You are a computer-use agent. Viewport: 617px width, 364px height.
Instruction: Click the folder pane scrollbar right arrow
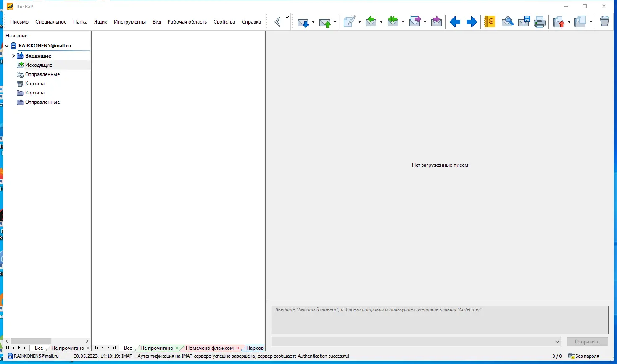click(87, 341)
